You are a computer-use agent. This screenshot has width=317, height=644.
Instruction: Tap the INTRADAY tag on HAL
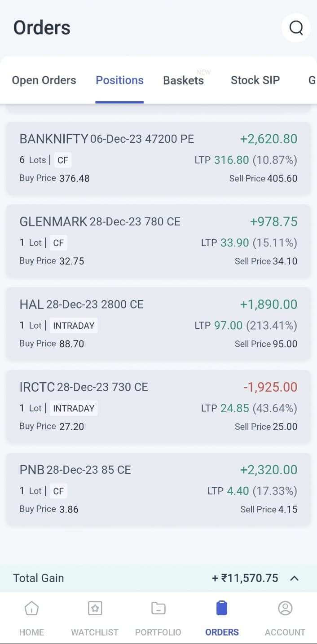pos(74,326)
